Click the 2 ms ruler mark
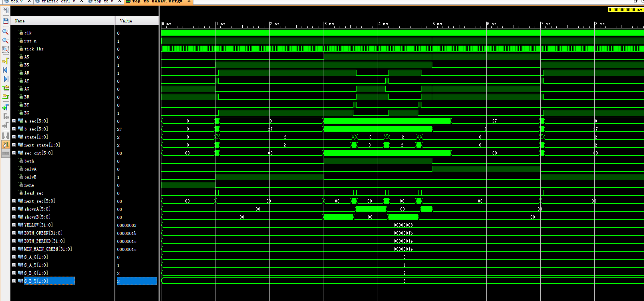Image resolution: width=644 pixels, height=301 pixels. [275, 24]
